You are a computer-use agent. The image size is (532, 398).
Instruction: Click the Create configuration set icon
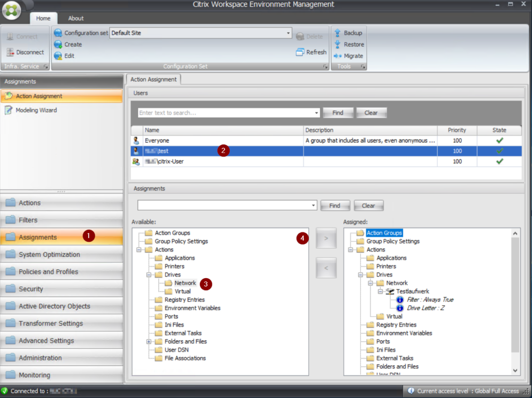(x=58, y=45)
